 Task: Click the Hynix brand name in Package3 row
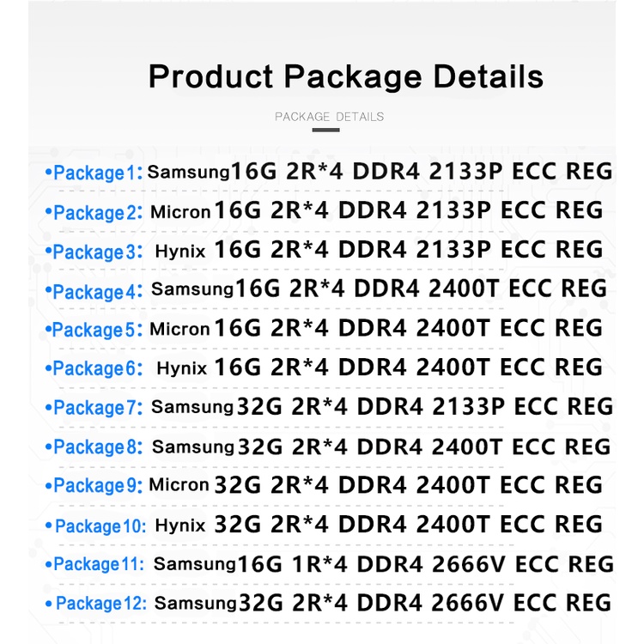pyautogui.click(x=181, y=252)
